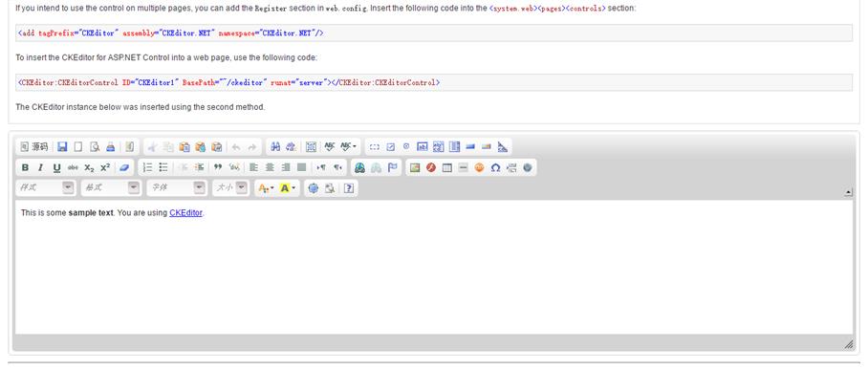The width and height of the screenshot is (868, 370).
Task: Align text right
Action: pos(286,167)
